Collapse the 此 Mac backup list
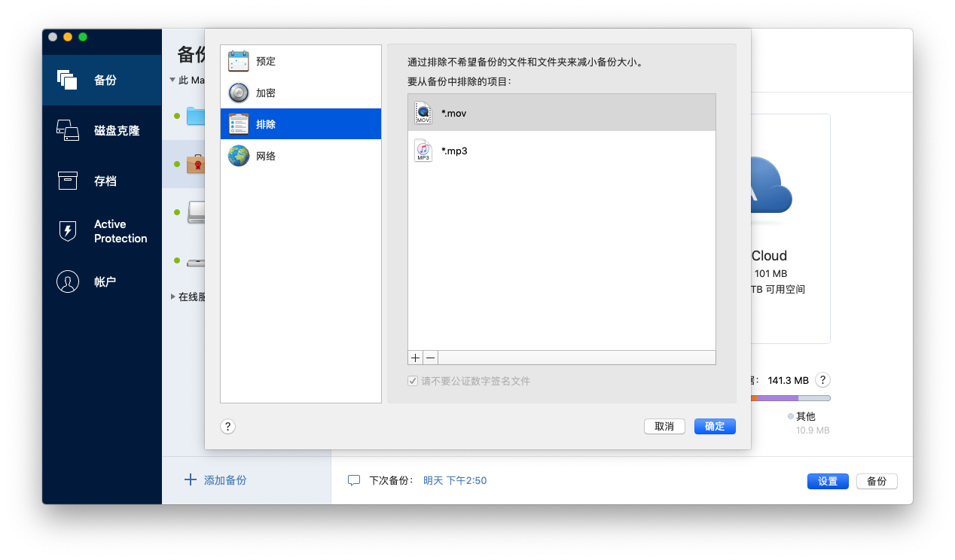The height and width of the screenshot is (560, 955). tap(172, 80)
